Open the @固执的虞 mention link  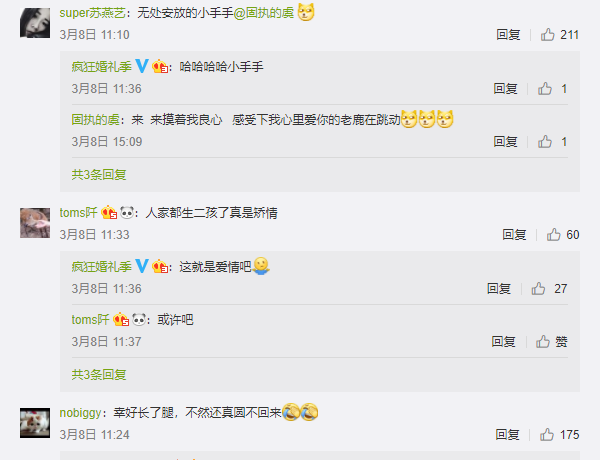264,13
